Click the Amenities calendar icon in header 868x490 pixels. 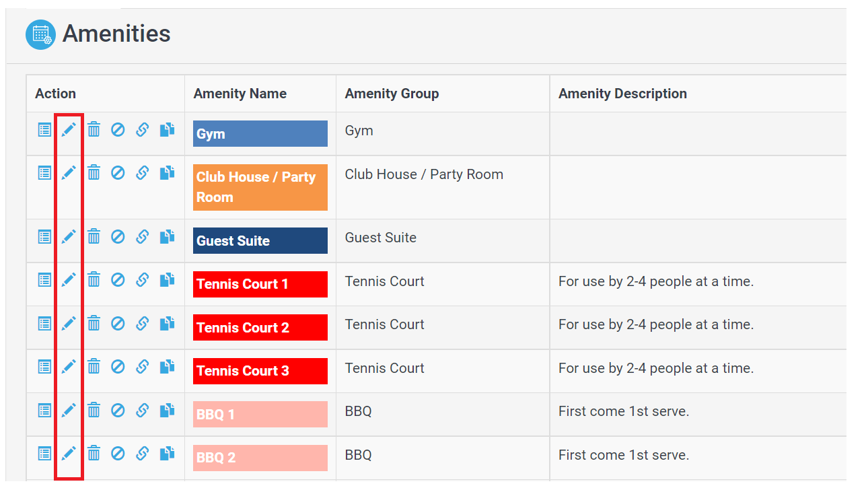40,34
